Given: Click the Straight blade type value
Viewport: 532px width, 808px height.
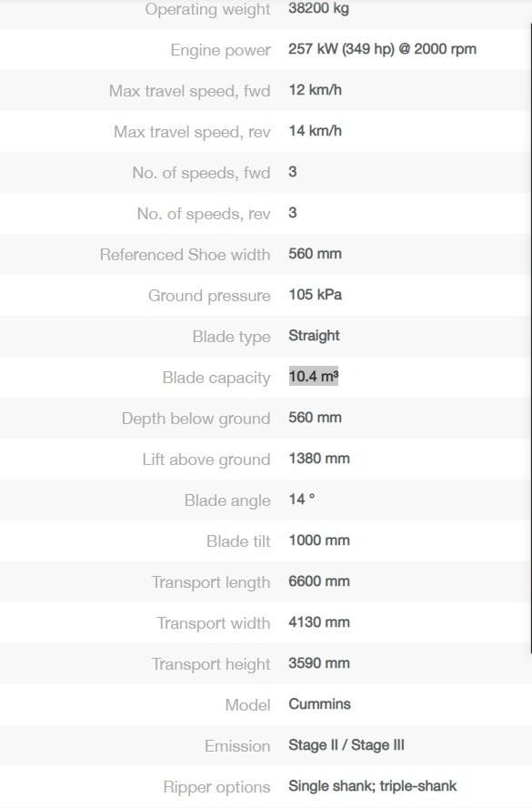Looking at the screenshot, I should point(314,336).
